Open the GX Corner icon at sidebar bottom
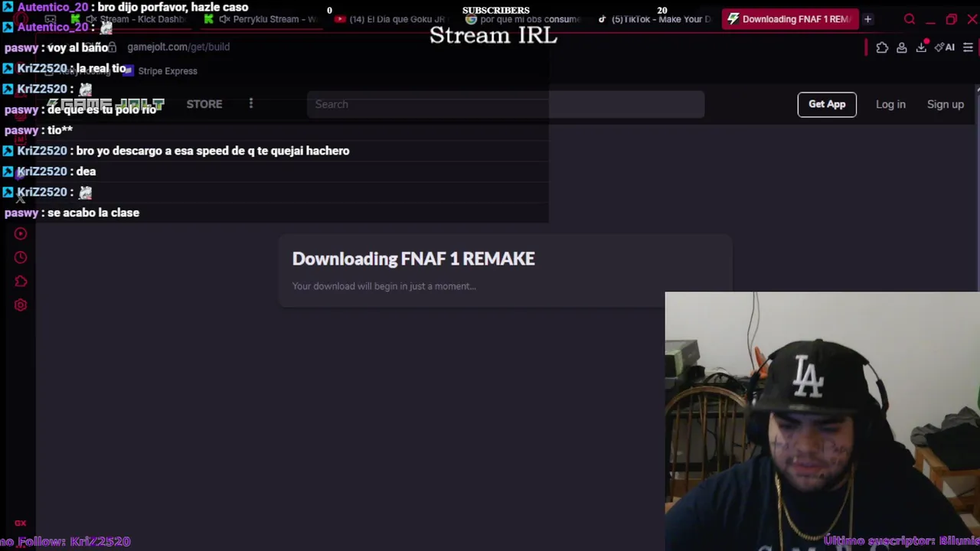The height and width of the screenshot is (551, 980). click(x=21, y=523)
